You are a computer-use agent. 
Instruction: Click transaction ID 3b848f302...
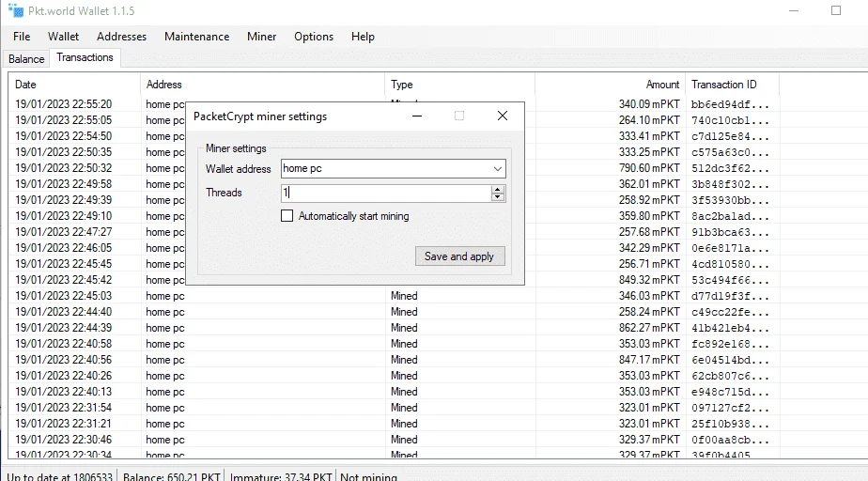point(730,184)
